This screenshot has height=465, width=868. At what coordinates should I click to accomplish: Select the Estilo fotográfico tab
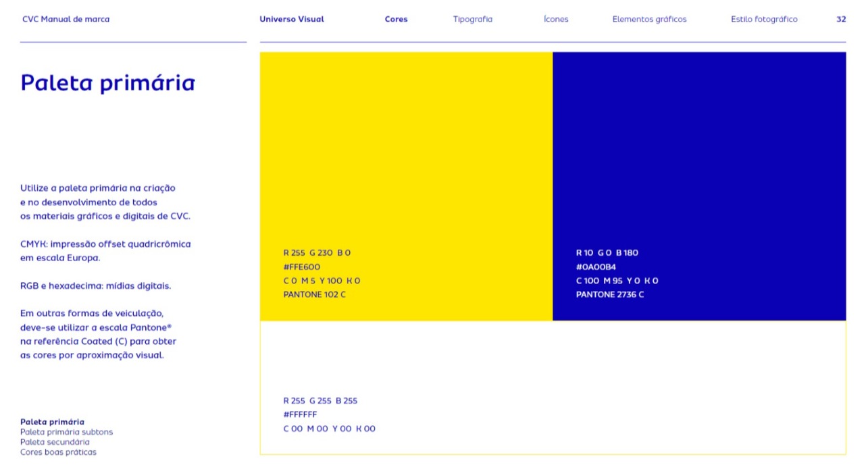click(x=763, y=20)
